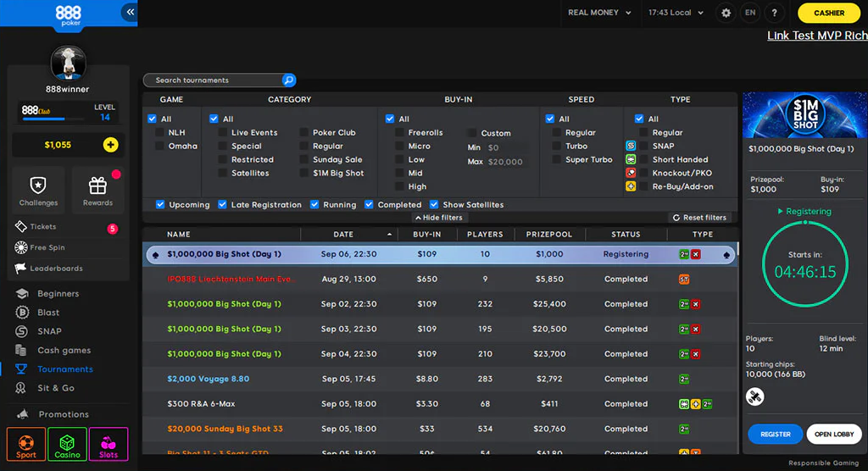Toggle the Omaha game checkbox
Screen dimensions: 868x471
[x=159, y=146]
